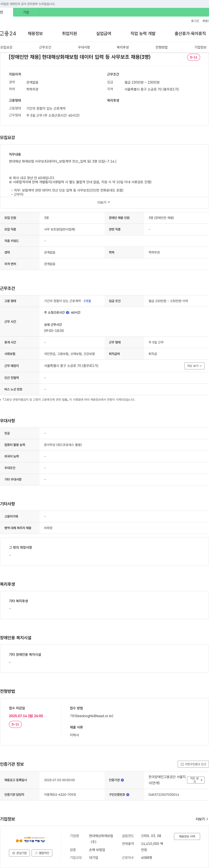This screenshot has width=209, height=868.
Task: Open the 출산휴가·육아휴직 menu
Action: [190, 33]
